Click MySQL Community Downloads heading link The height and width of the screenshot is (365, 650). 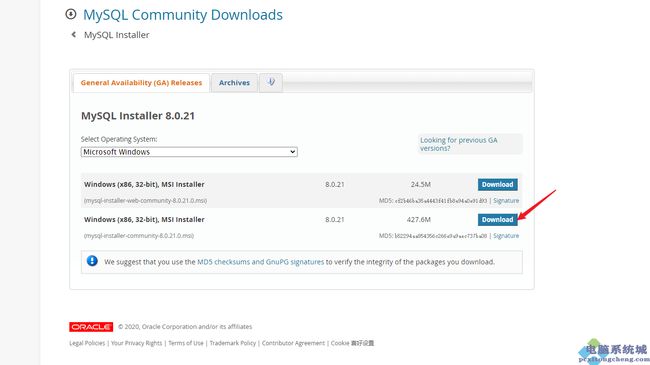click(183, 15)
